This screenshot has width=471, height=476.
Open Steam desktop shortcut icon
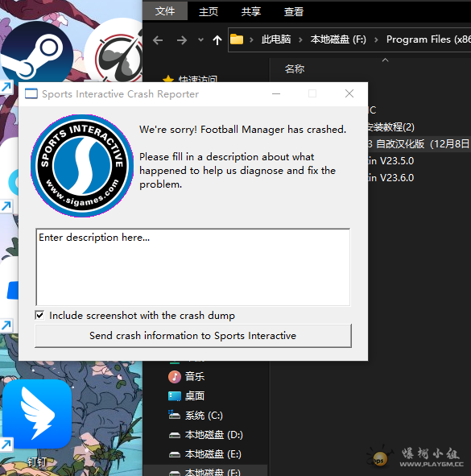[36, 53]
